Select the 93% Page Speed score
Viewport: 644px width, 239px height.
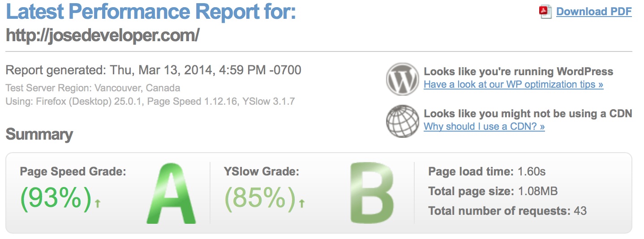point(56,198)
